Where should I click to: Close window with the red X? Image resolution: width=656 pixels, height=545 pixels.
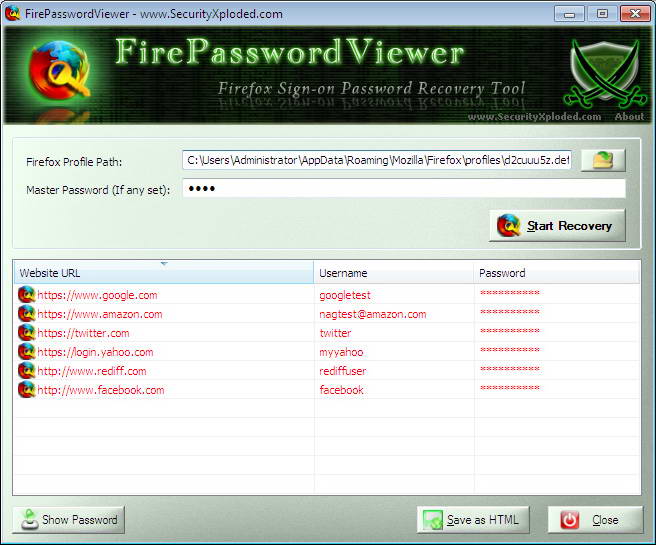pyautogui.click(x=635, y=14)
